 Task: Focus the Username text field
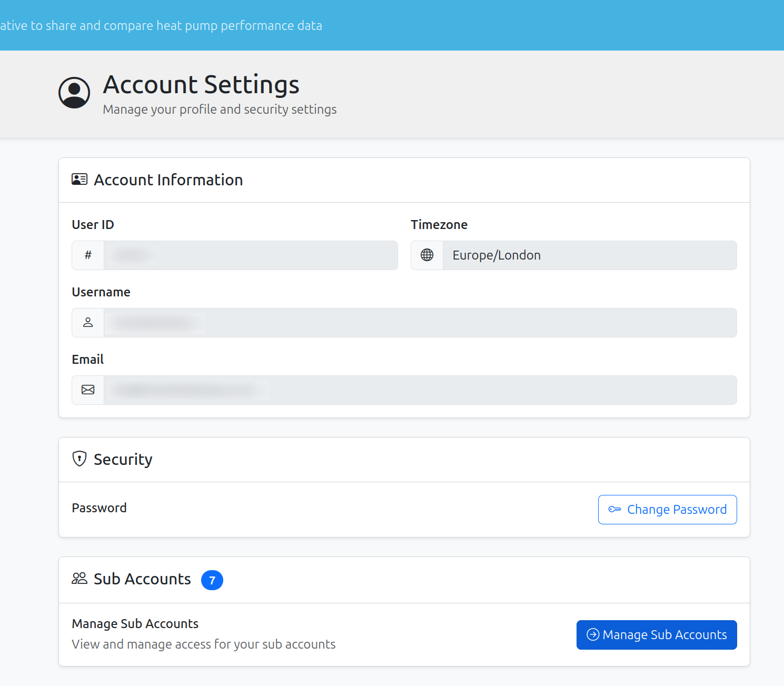tap(420, 323)
